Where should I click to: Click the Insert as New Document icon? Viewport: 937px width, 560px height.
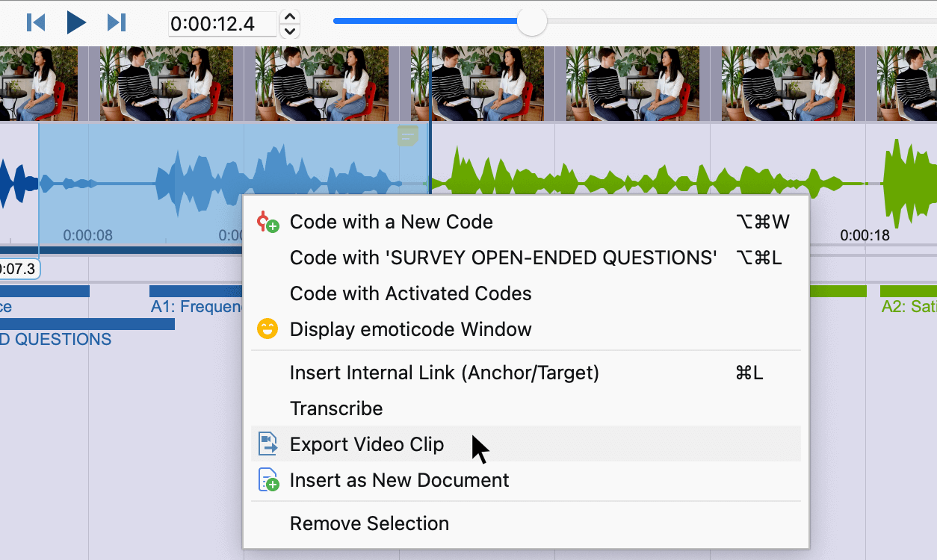pyautogui.click(x=268, y=479)
